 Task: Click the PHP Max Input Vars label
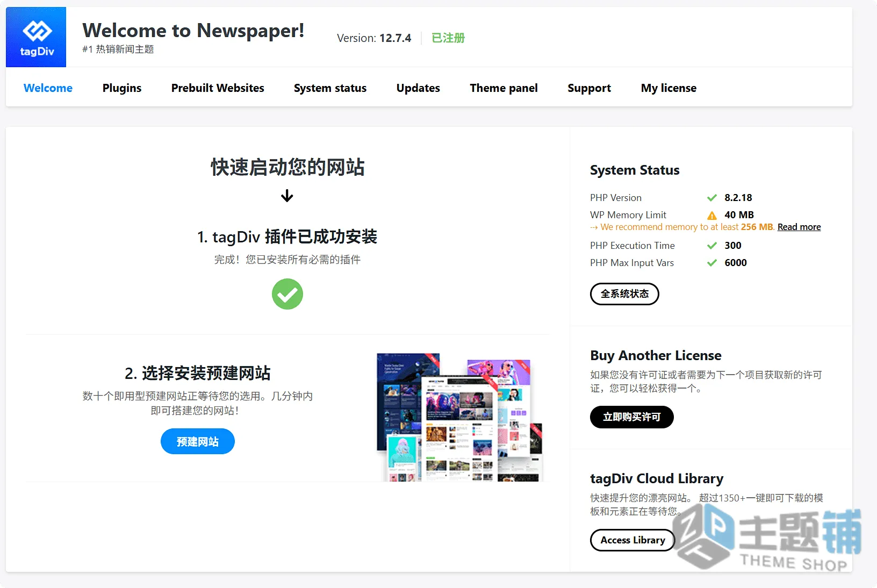(632, 263)
